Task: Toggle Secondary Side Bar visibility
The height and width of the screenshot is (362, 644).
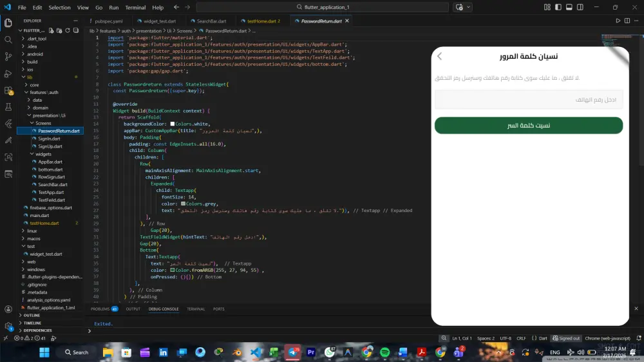Action: (580, 7)
